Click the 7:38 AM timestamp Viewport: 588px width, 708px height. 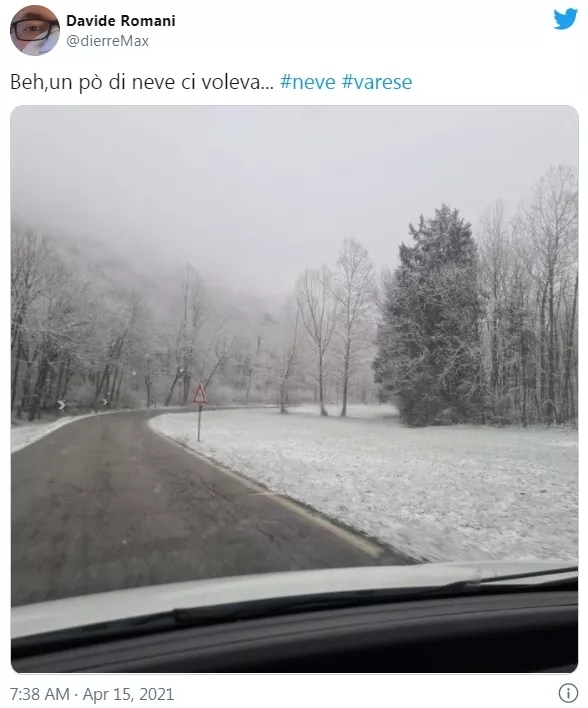tap(40, 694)
